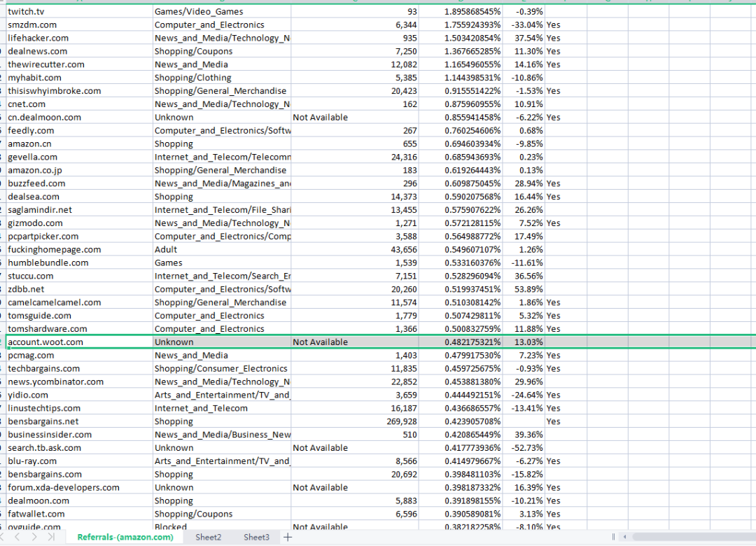
Task: Click the bensbargains.net cell
Action: (80, 421)
